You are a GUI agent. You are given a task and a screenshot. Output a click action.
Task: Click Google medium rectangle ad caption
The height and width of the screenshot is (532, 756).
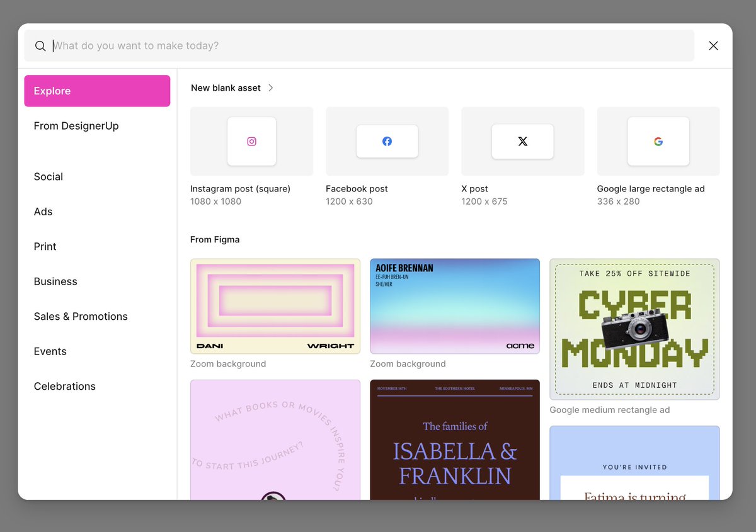point(610,410)
